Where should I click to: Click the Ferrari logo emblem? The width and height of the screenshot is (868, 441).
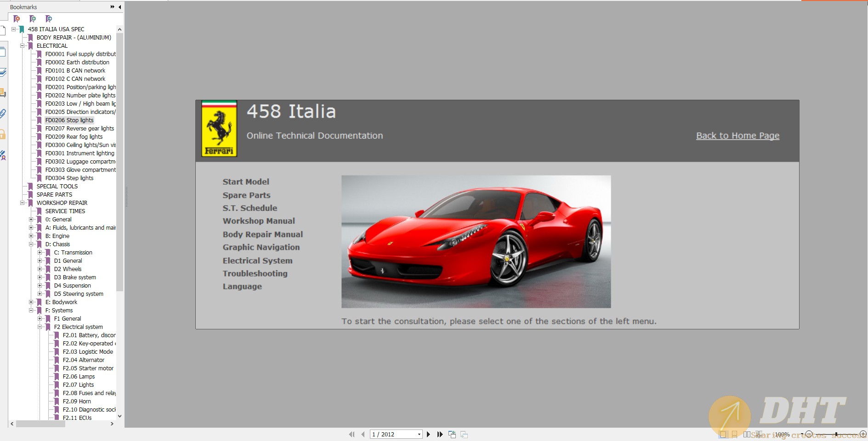(x=219, y=129)
